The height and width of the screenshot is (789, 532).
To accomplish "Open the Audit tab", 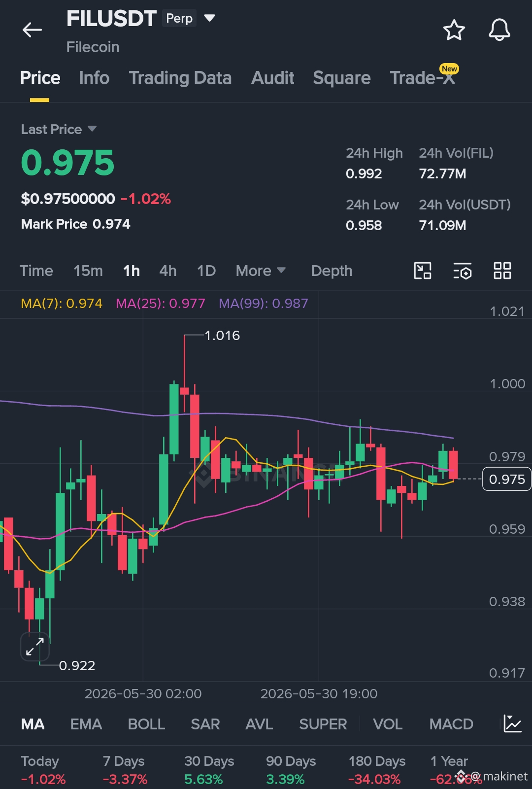I will coord(273,78).
